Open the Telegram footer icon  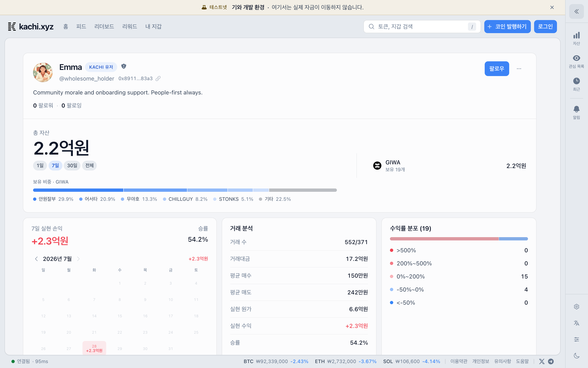pyautogui.click(x=551, y=361)
